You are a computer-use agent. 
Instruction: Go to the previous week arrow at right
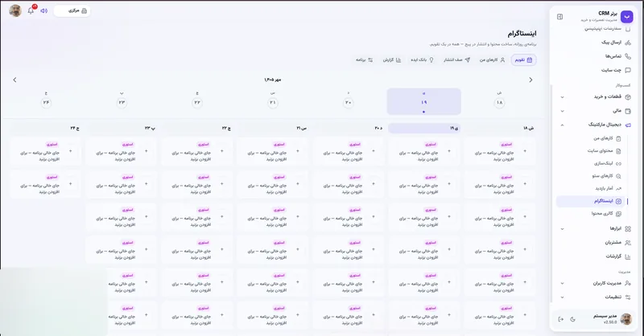coord(530,80)
